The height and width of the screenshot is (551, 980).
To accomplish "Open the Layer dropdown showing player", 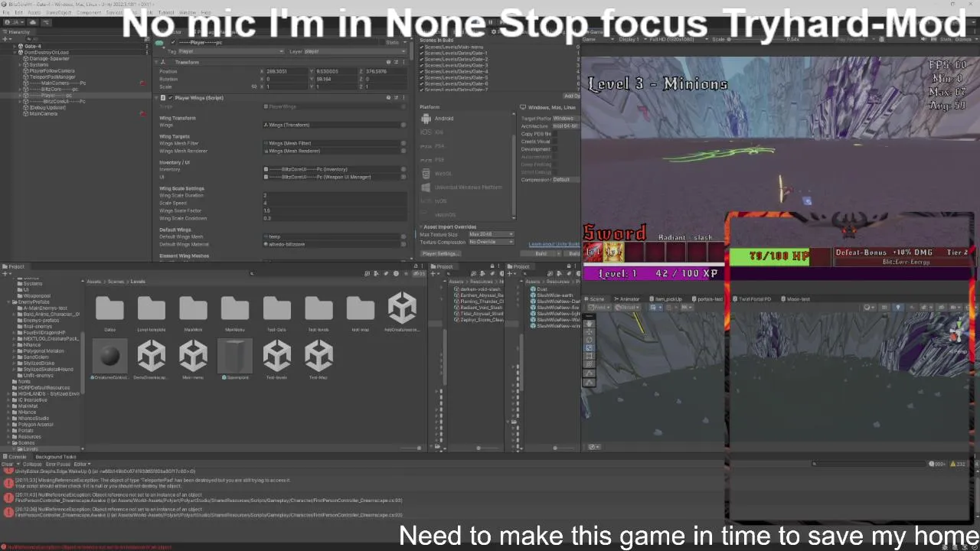I will click(x=355, y=51).
